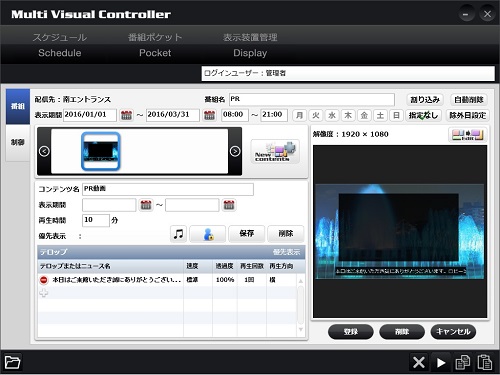Image resolution: width=500 pixels, height=375 pixels.
Task: Click the telop list scrollbar down arrow
Action: (x=301, y=330)
